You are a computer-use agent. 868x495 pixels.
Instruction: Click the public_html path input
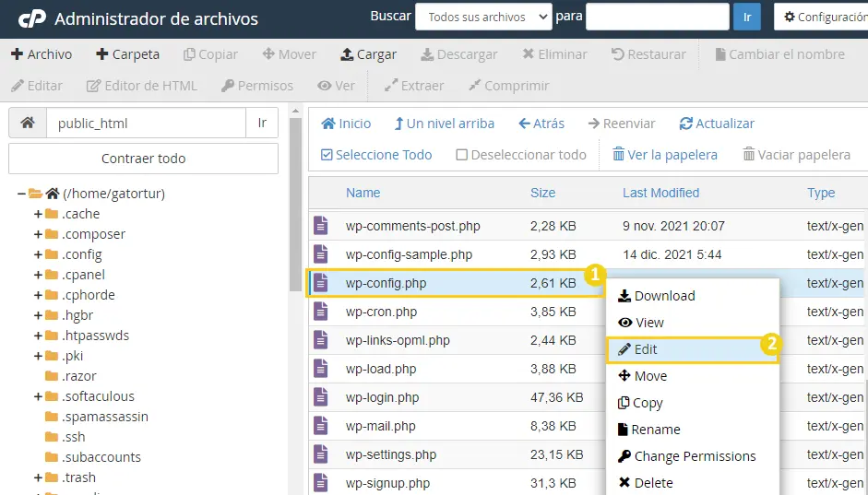(146, 123)
